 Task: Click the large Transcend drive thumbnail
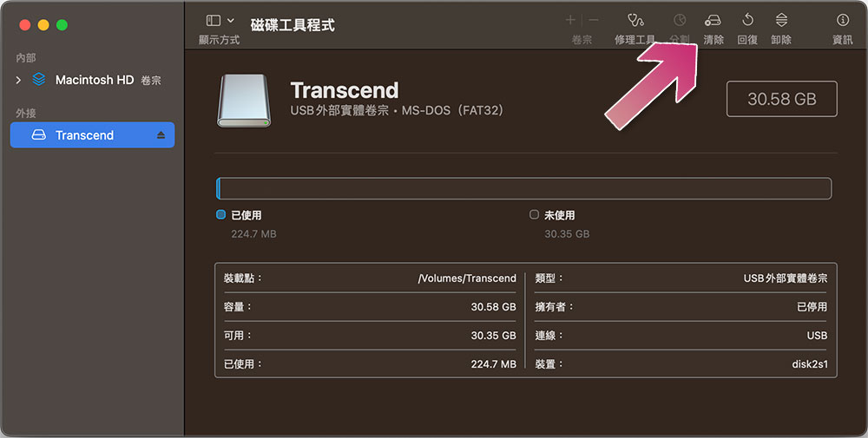(245, 100)
